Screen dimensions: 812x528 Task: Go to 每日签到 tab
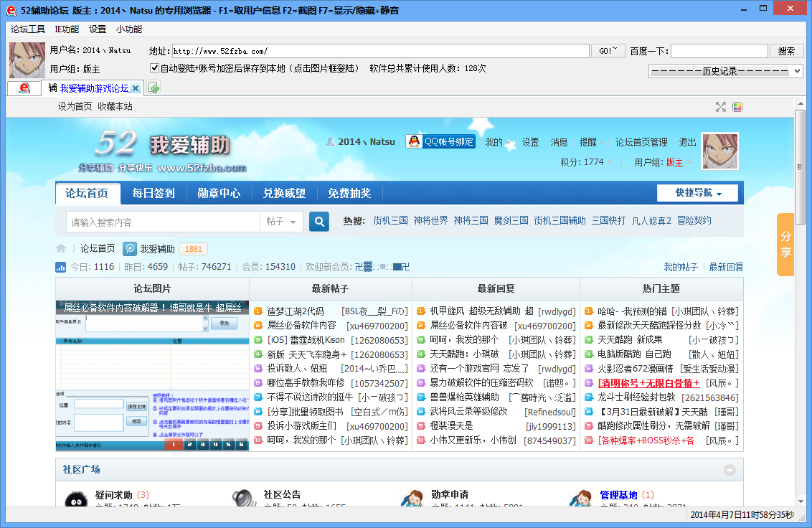pyautogui.click(x=154, y=193)
